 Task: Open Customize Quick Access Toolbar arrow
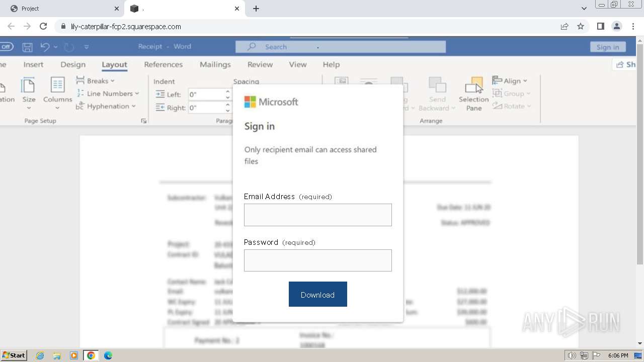[x=87, y=47]
